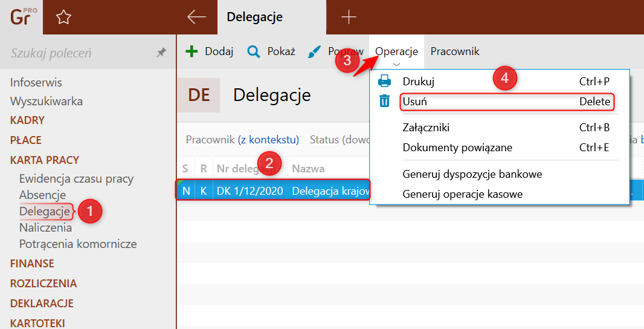Go back with the left arrow icon
Screen dimensions: 644x329
pyautogui.click(x=197, y=17)
